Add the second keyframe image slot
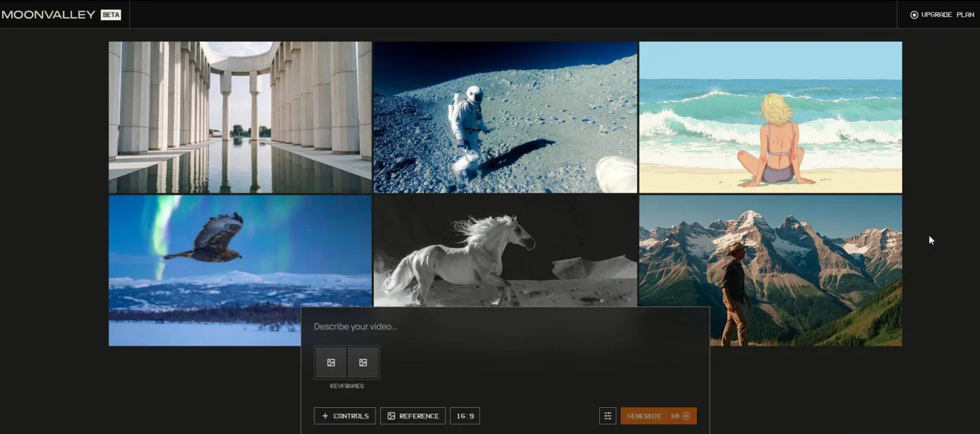Viewport: 980px width, 434px height. coord(363,363)
